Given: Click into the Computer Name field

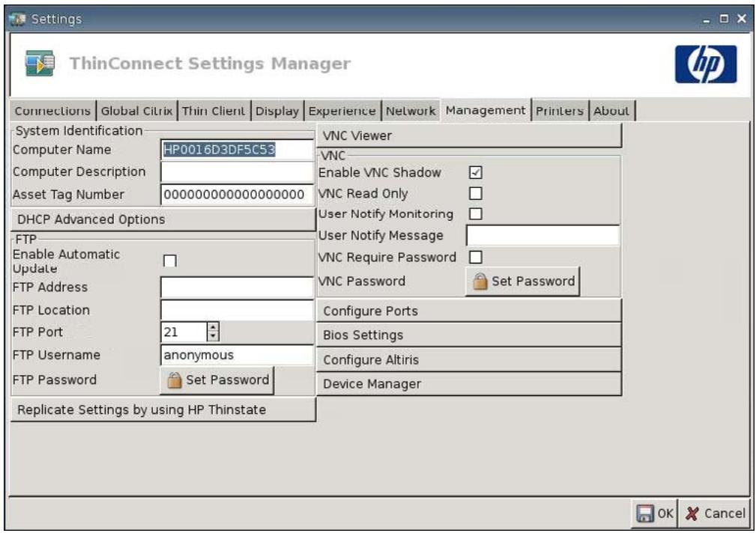Looking at the screenshot, I should (x=237, y=150).
